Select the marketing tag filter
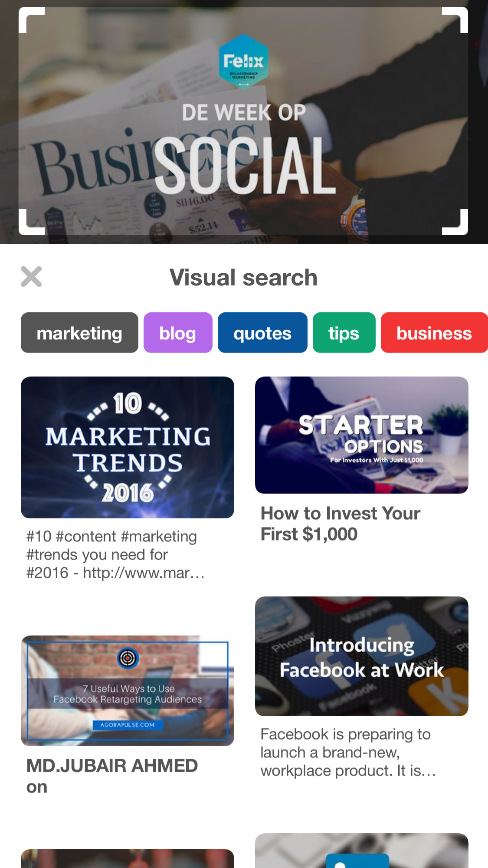 (x=79, y=333)
